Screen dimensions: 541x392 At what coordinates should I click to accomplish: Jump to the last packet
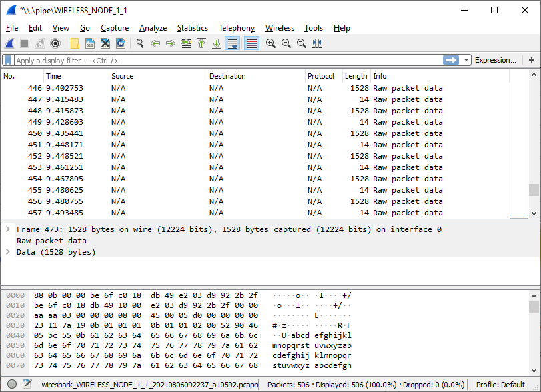217,43
